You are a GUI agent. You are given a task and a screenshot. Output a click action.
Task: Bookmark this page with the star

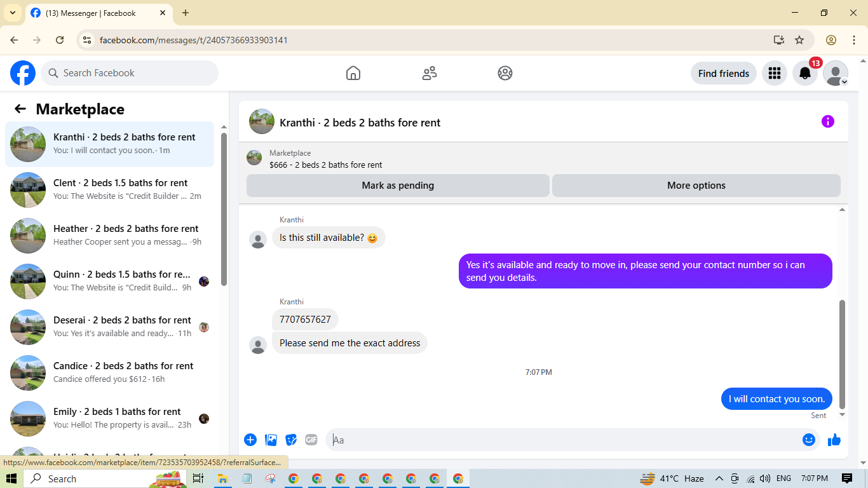click(799, 40)
